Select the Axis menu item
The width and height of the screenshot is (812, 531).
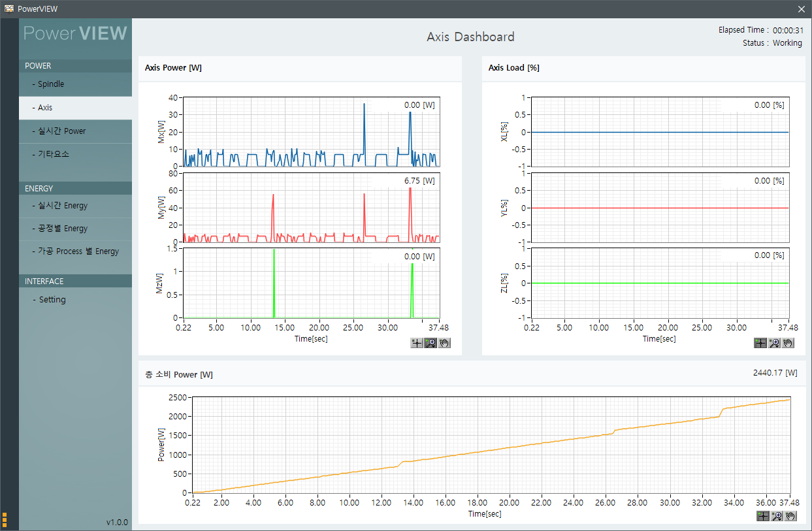(45, 108)
